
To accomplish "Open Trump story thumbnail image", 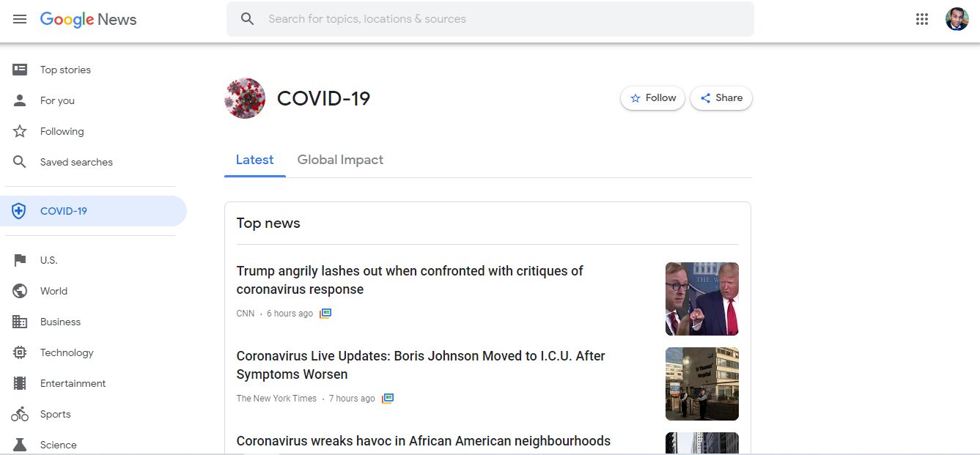I will click(x=702, y=299).
